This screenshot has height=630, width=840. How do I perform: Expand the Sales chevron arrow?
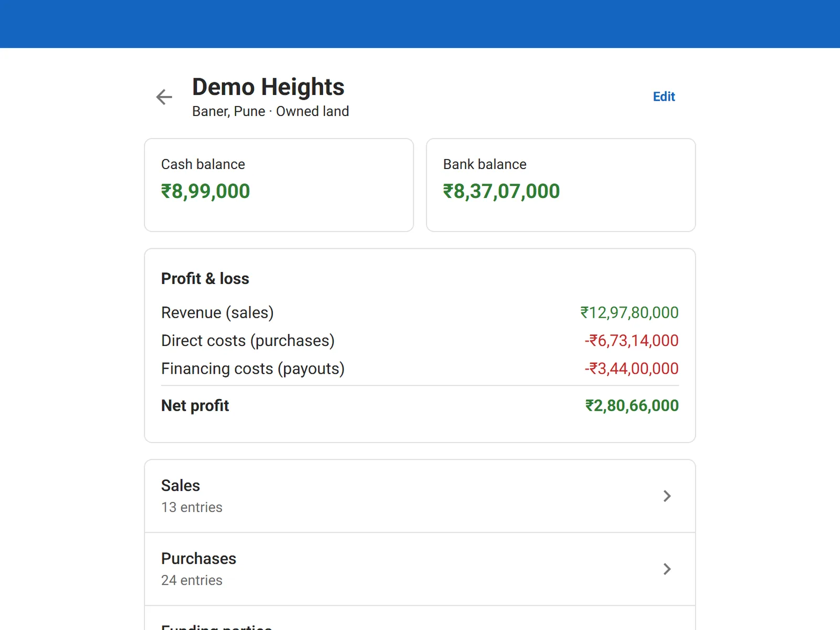pos(667,496)
